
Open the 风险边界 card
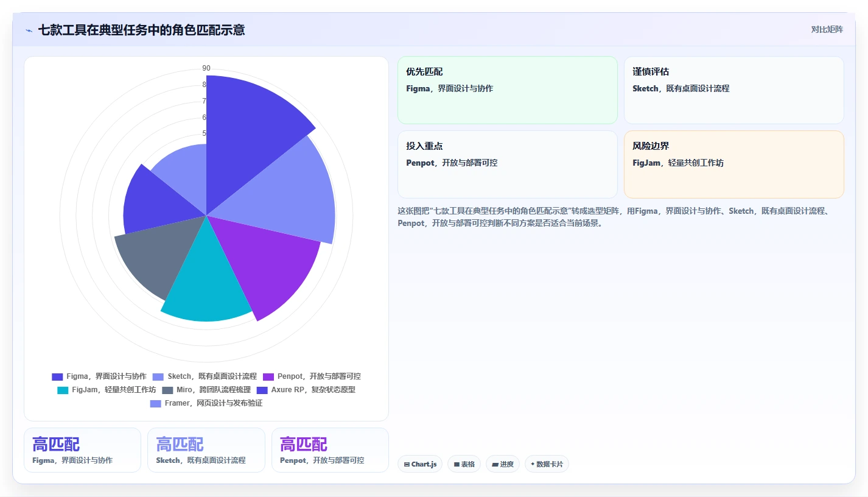pos(734,164)
